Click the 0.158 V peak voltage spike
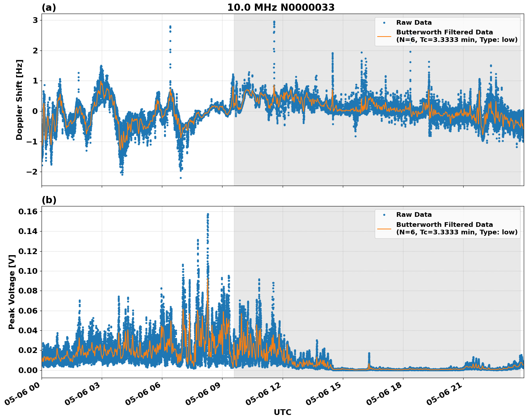 click(207, 214)
